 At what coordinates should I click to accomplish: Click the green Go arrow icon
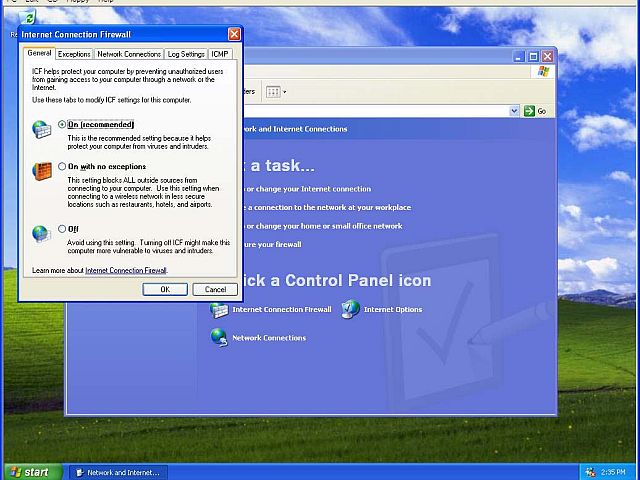(x=529, y=111)
